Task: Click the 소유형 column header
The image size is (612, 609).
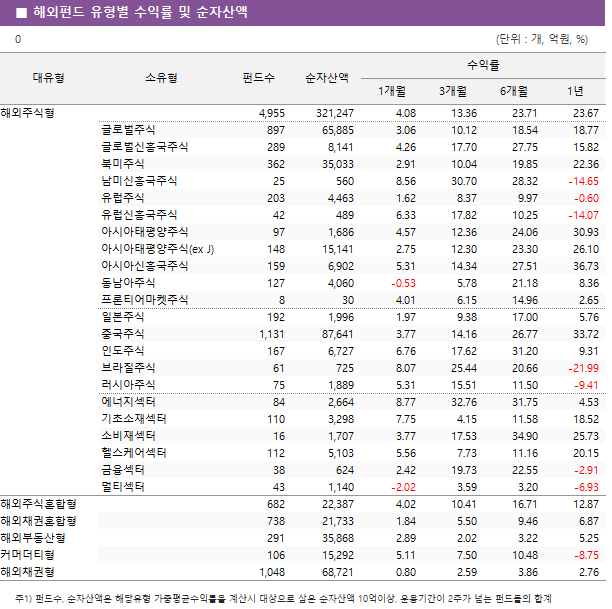Action: click(x=161, y=78)
